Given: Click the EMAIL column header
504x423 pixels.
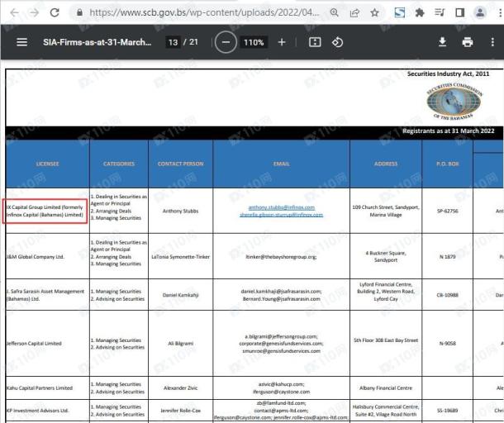Looking at the screenshot, I should click(x=281, y=164).
